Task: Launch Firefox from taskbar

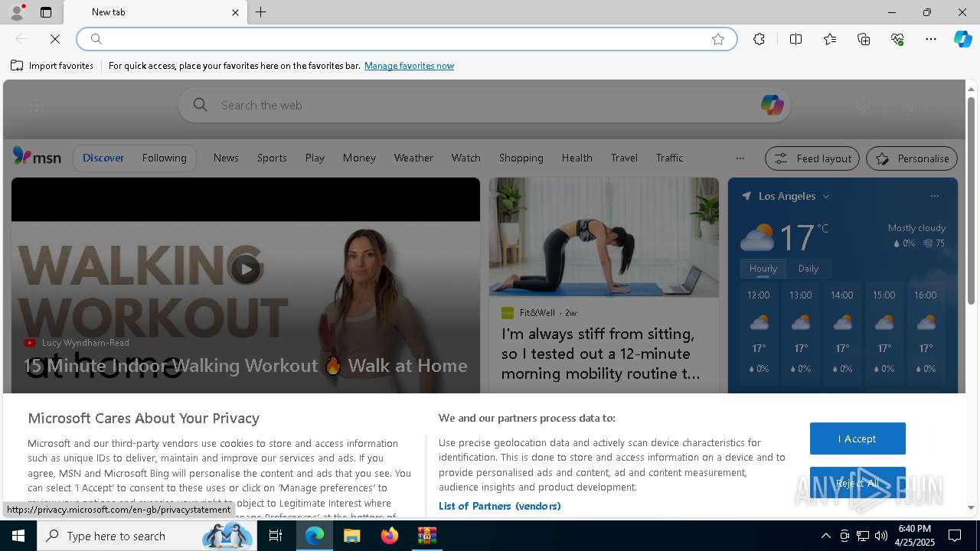Action: (389, 536)
